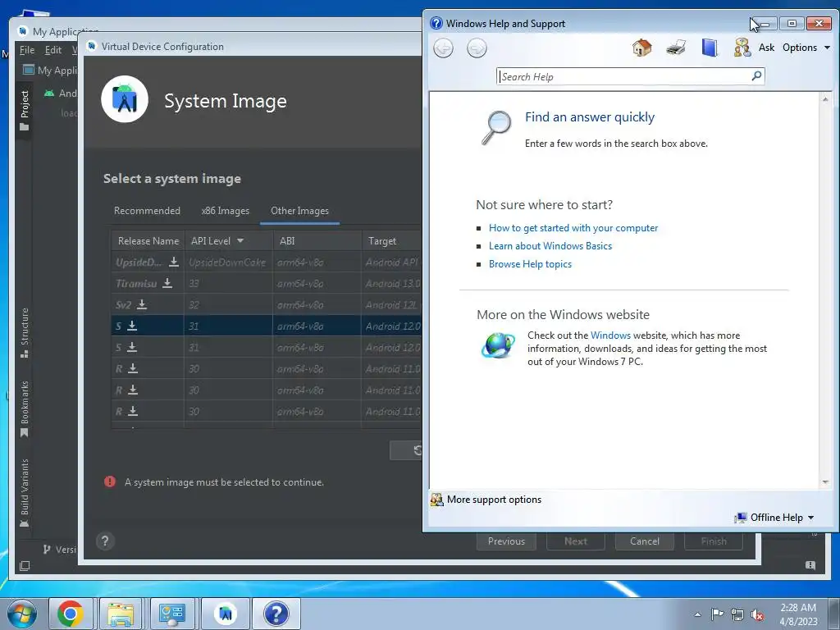This screenshot has width=840, height=630.
Task: Click Previous button in device wizard
Action: click(505, 541)
